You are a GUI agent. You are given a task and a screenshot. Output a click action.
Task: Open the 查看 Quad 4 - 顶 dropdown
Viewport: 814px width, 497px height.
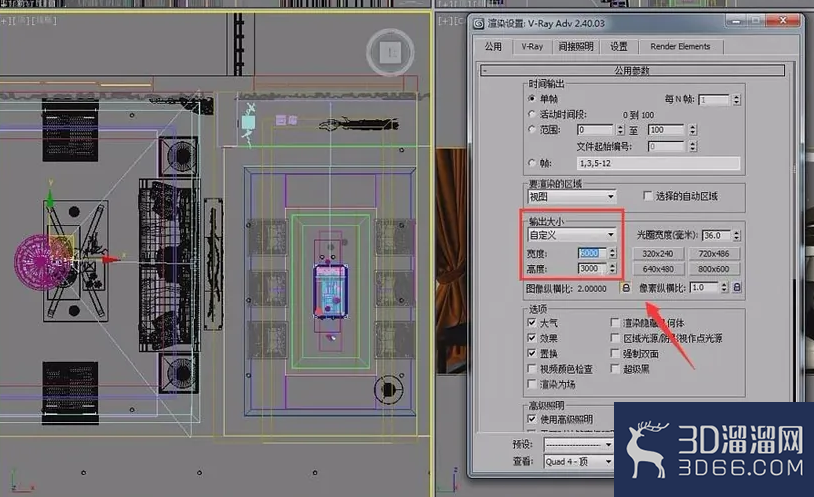(x=578, y=461)
